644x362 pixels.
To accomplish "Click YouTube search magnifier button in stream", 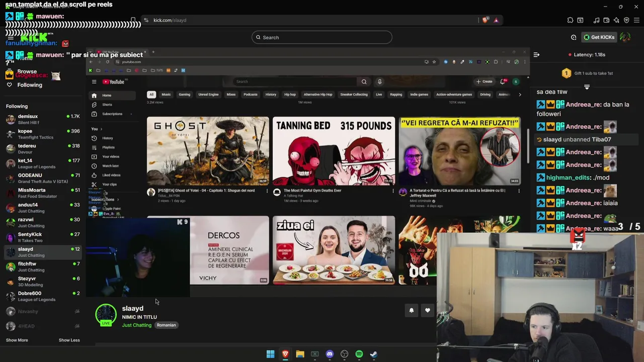I will pos(364,81).
